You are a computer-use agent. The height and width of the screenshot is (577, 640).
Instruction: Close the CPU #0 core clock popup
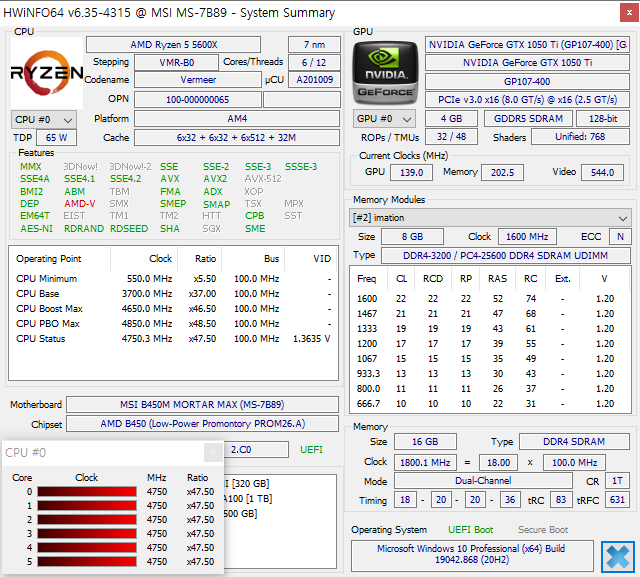(x=213, y=453)
